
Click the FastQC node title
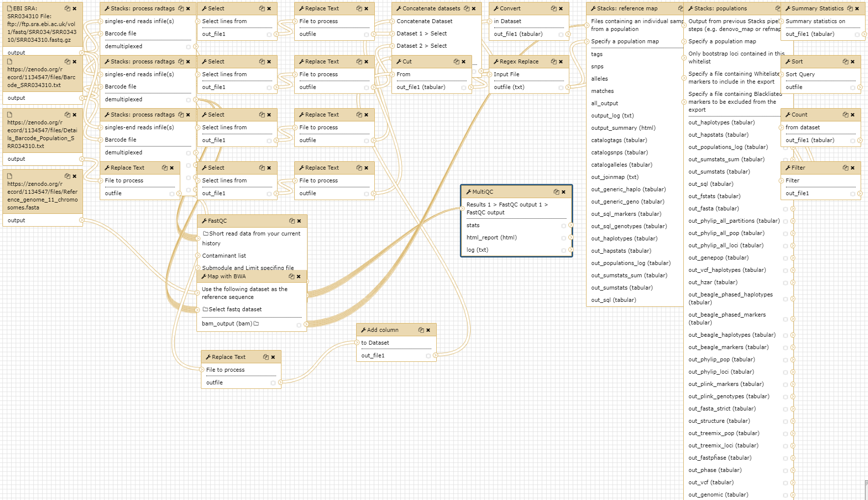[217, 221]
